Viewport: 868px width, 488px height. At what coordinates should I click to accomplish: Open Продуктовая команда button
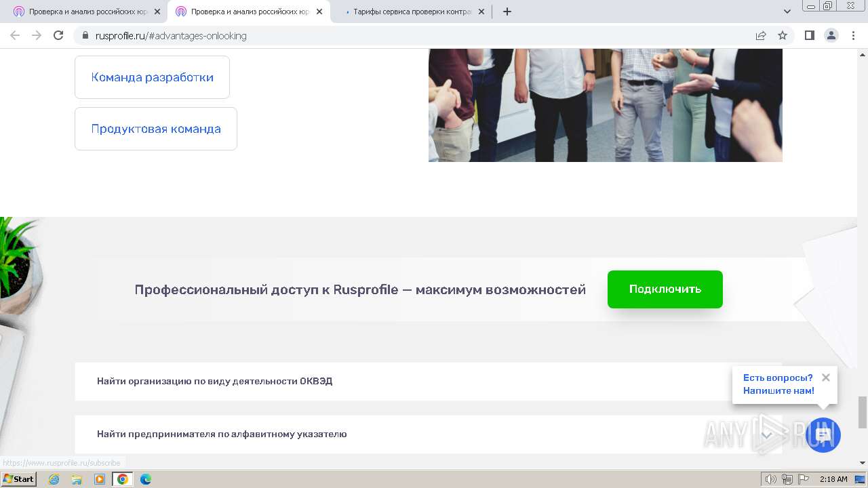(156, 129)
